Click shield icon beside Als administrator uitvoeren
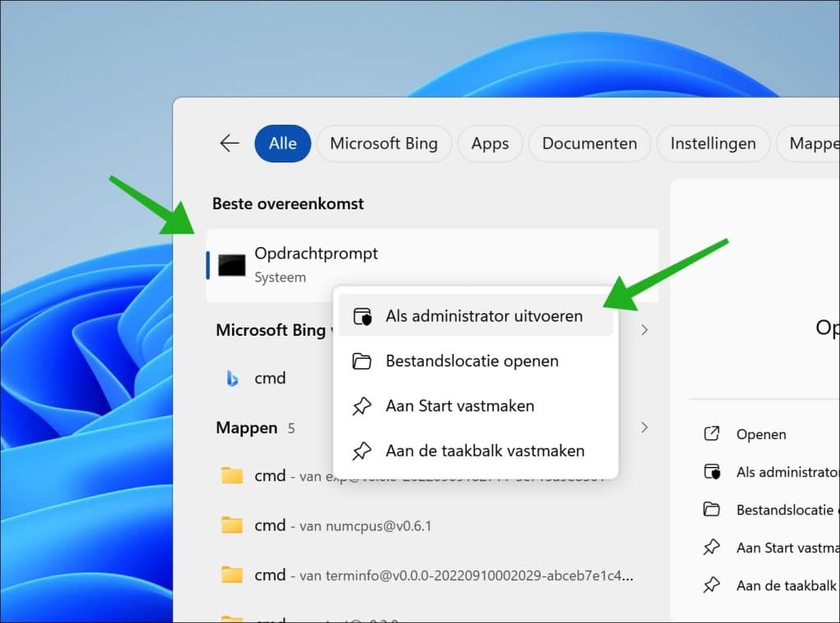Screen dimensions: 840x623 point(362,316)
